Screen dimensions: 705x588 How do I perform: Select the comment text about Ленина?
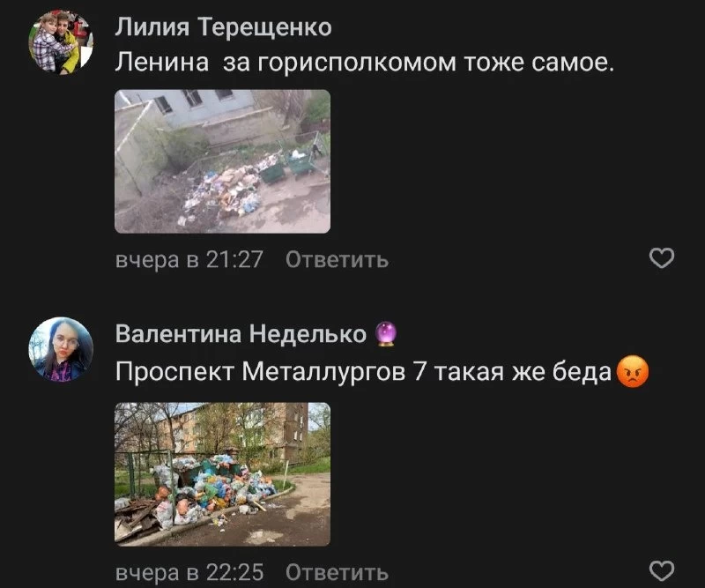click(364, 63)
